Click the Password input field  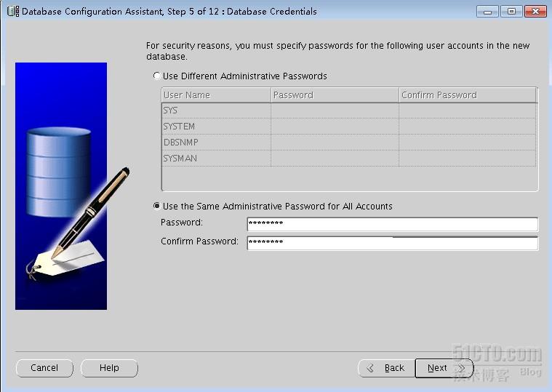393,224
